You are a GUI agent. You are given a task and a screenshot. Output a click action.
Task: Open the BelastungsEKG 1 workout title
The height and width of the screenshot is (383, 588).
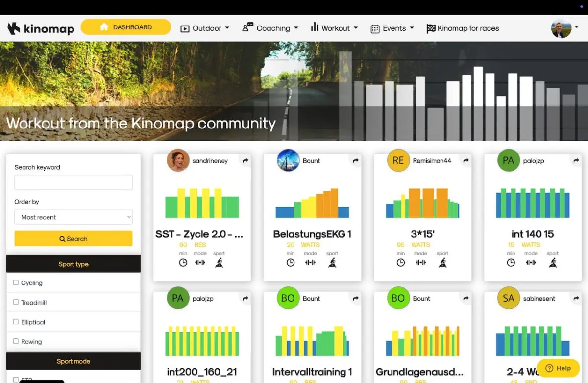pos(312,234)
